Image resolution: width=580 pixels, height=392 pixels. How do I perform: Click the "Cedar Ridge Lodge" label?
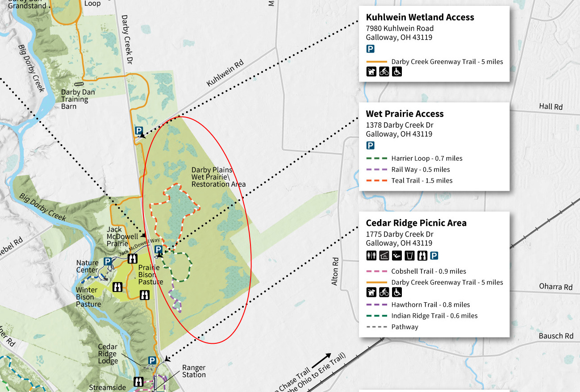coord(108,354)
